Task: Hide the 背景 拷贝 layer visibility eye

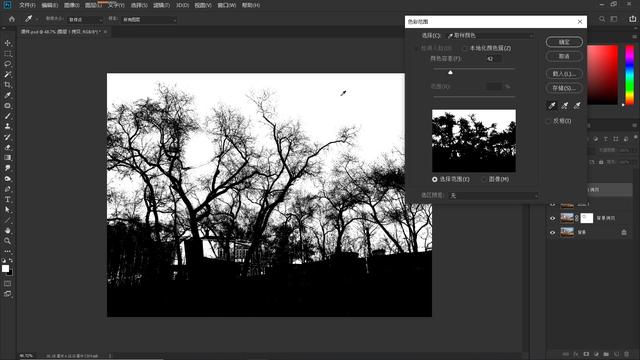Action: pos(553,218)
